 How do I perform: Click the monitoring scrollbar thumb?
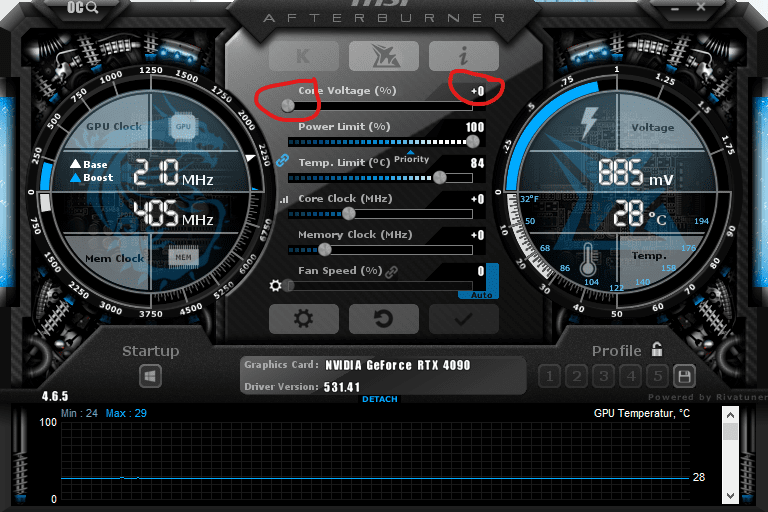(x=730, y=432)
